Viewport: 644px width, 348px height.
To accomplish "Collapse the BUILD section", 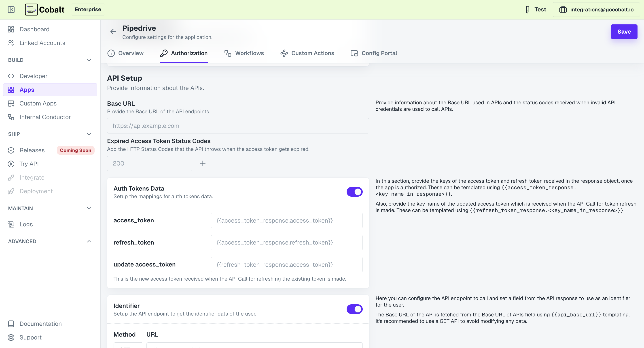I will (x=89, y=60).
